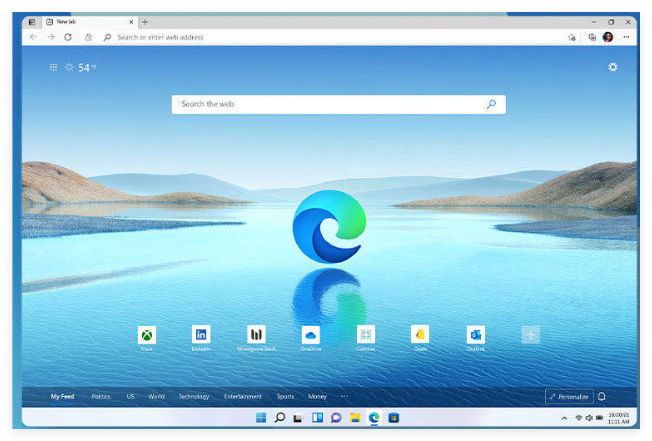Image resolution: width=652 pixels, height=441 pixels.
Task: Open the user profile avatar
Action: pos(608,37)
